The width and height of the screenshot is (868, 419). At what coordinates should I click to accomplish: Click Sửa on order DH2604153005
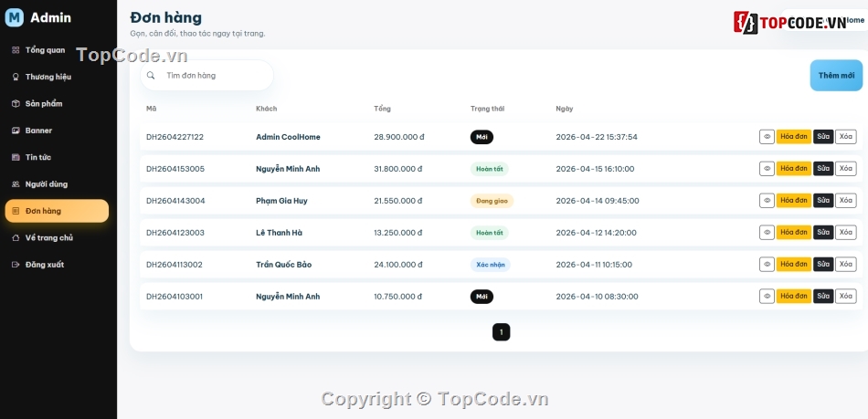(823, 169)
